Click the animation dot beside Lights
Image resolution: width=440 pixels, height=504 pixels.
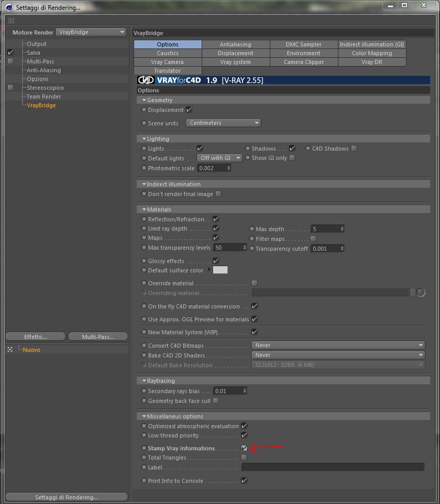coord(144,148)
